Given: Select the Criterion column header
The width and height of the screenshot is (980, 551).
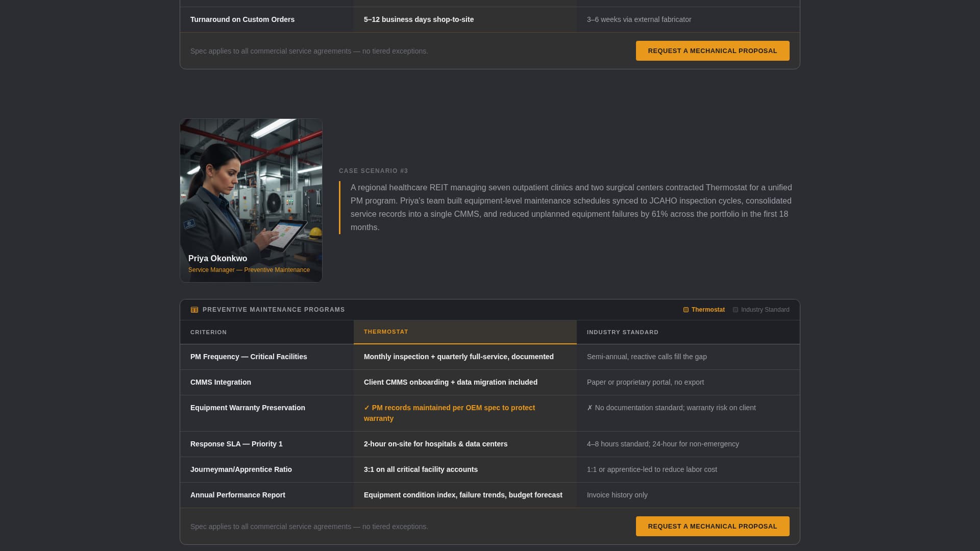Looking at the screenshot, I should pyautogui.click(x=266, y=332).
